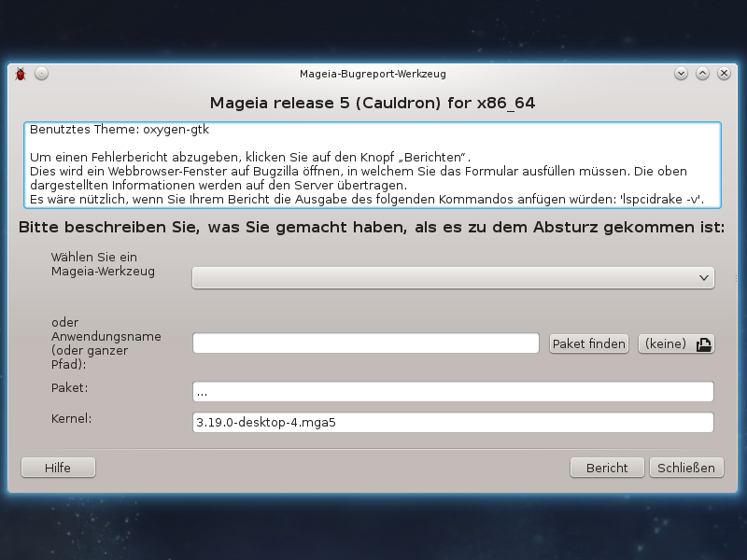The image size is (747, 560).
Task: Click the file icon in the (keine) button
Action: (704, 343)
